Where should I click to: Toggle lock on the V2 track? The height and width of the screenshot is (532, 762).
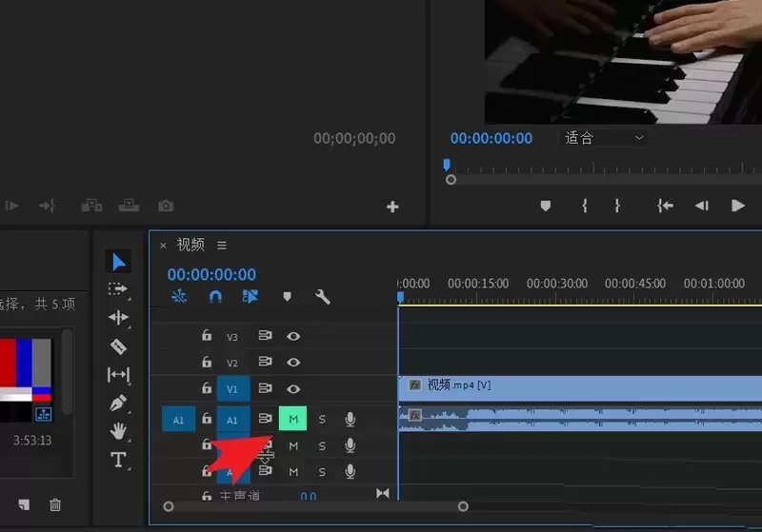[206, 363]
